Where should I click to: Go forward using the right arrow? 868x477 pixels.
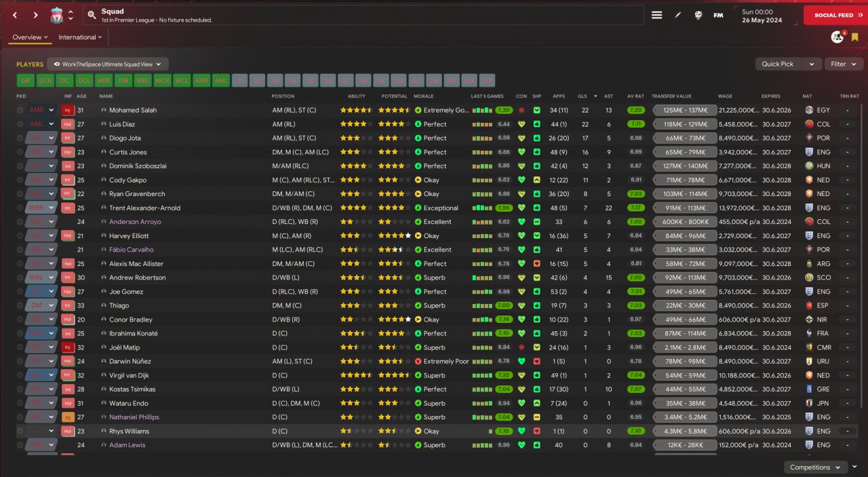(x=35, y=15)
